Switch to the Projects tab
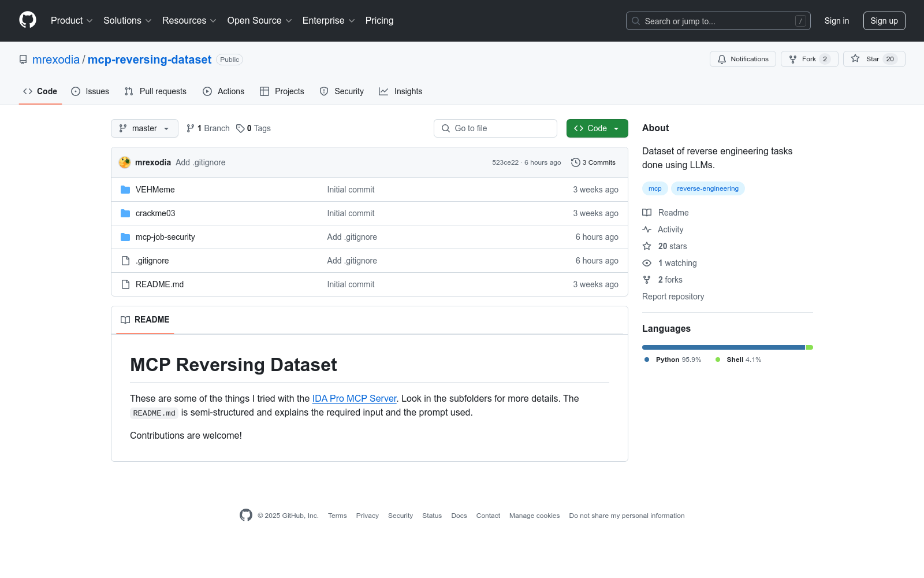This screenshot has width=924, height=578. pyautogui.click(x=282, y=91)
